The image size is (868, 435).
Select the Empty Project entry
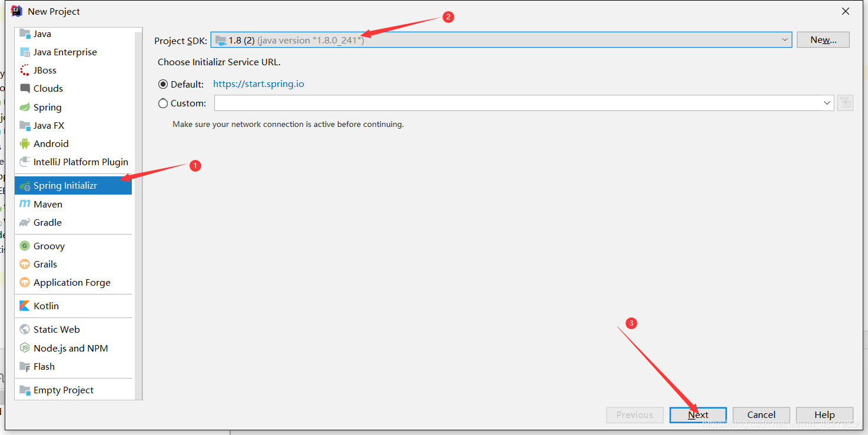[73, 390]
